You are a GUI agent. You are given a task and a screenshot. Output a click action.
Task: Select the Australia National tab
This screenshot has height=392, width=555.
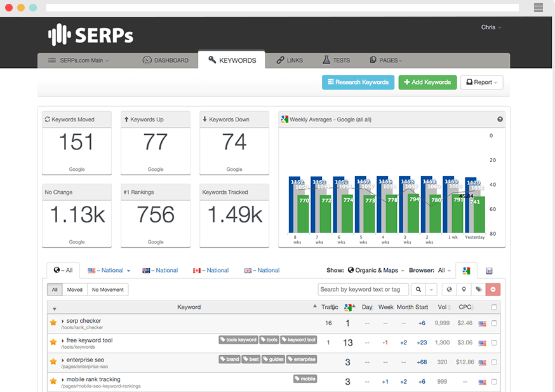[160, 270]
